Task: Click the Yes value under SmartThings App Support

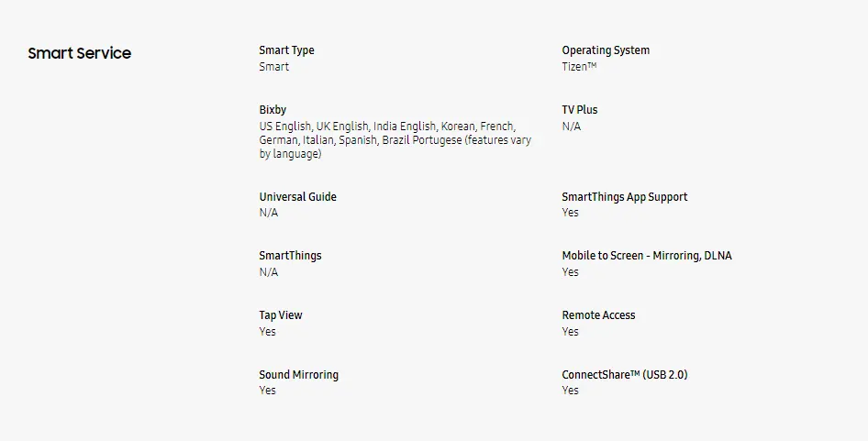Action: pyautogui.click(x=571, y=213)
